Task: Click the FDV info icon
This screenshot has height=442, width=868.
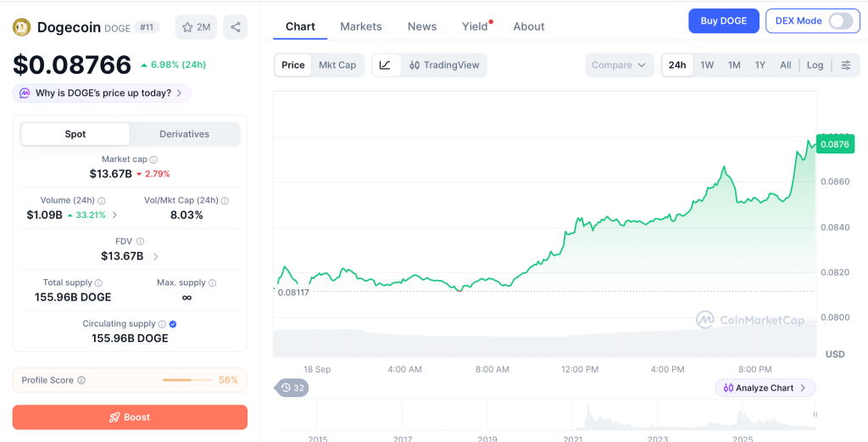Action: tap(140, 242)
